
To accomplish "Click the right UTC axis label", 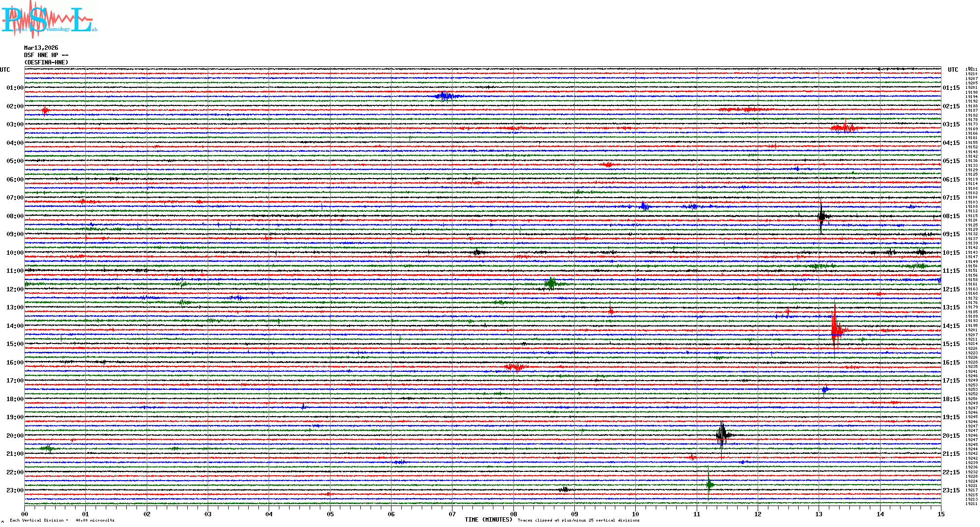I will (x=953, y=70).
